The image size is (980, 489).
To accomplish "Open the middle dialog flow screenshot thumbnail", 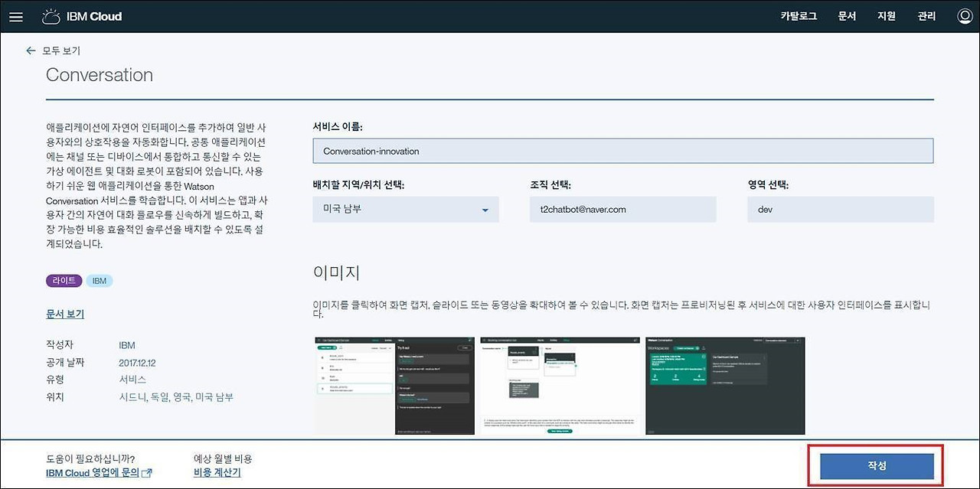I will 560,386.
